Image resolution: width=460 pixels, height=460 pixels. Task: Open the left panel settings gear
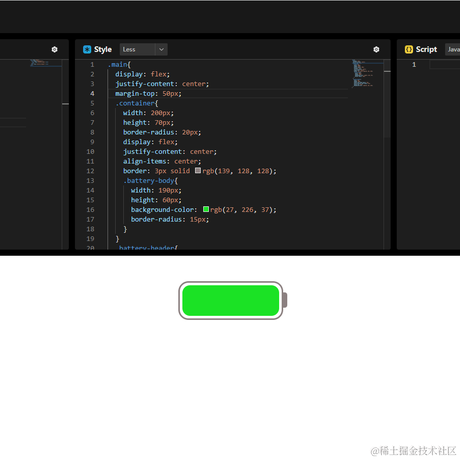[x=54, y=49]
